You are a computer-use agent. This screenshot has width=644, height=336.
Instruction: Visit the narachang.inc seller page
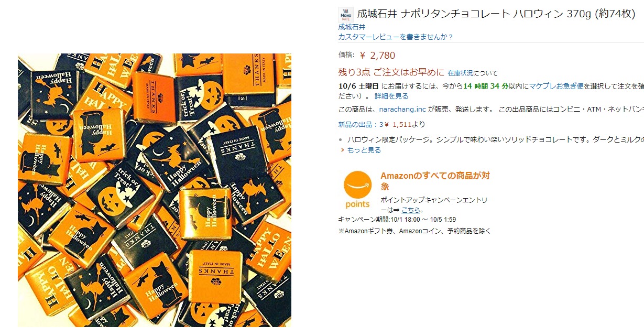(401, 110)
